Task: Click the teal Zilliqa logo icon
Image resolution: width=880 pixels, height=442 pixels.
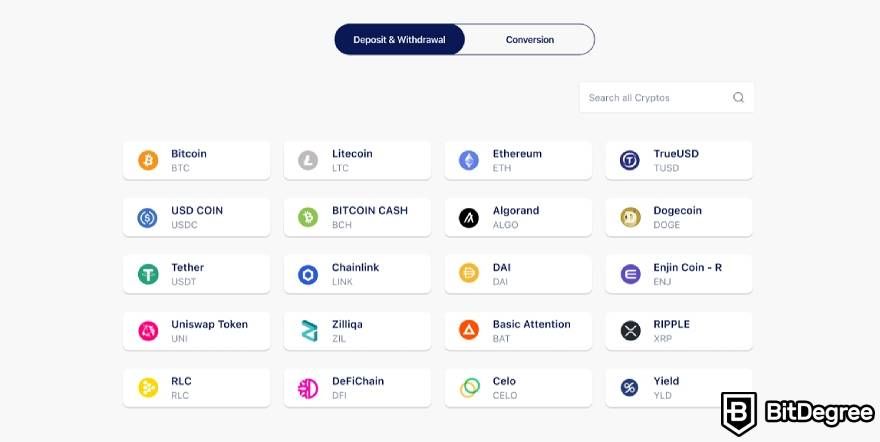Action: 309,331
